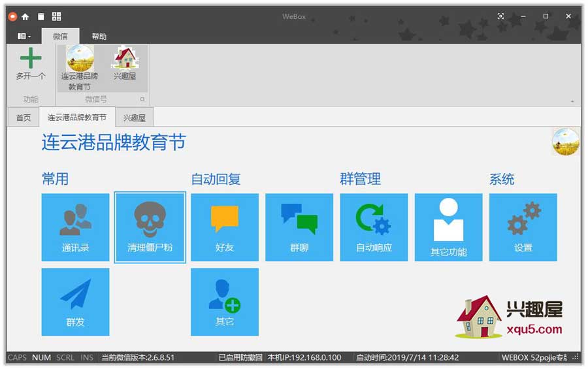Open the 群发 paper plane tile
Image resolution: width=588 pixels, height=369 pixels.
pos(75,302)
